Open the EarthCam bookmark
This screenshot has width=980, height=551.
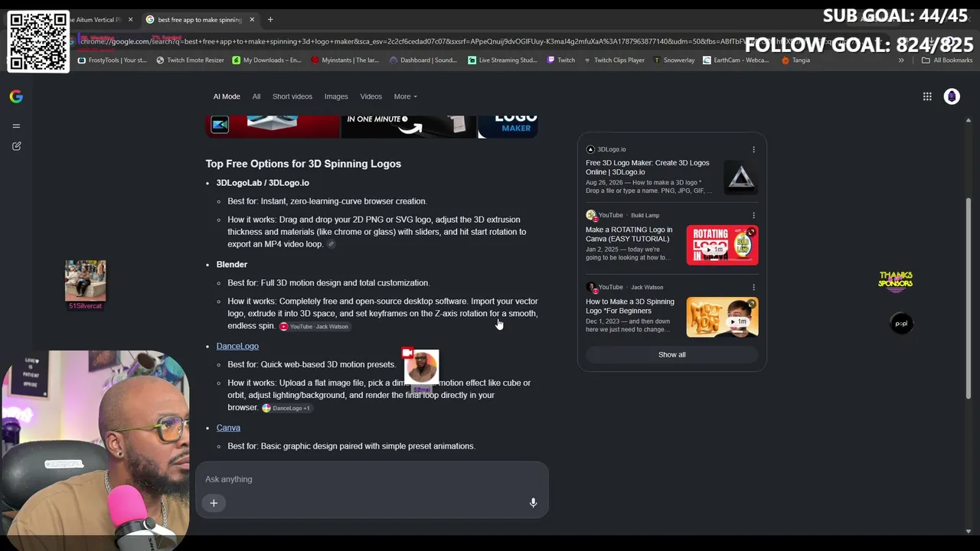tap(736, 60)
